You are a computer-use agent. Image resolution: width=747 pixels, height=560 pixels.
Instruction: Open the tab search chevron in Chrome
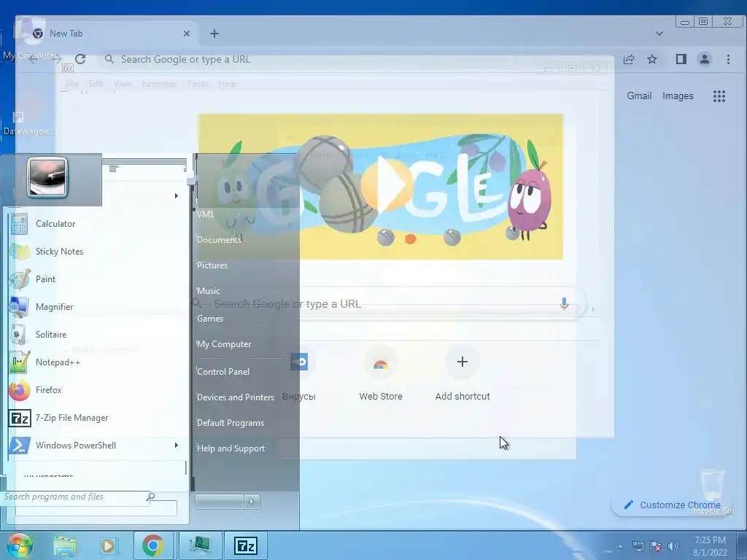[659, 34]
